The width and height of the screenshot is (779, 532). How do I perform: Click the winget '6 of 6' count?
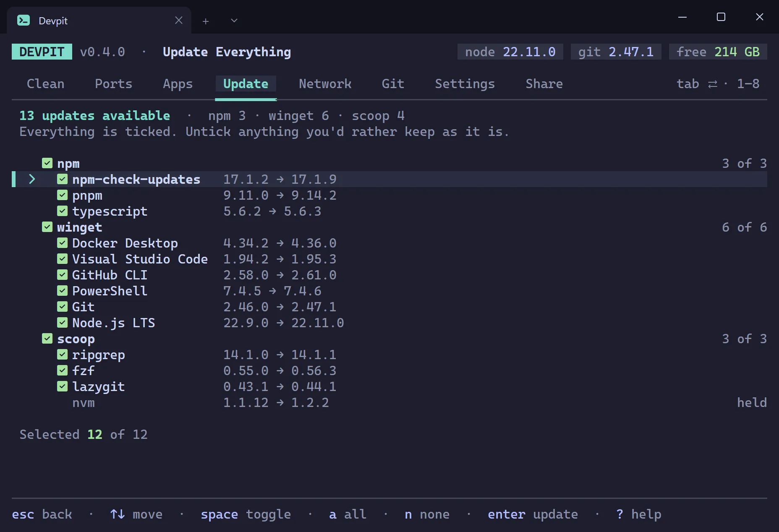[745, 227]
